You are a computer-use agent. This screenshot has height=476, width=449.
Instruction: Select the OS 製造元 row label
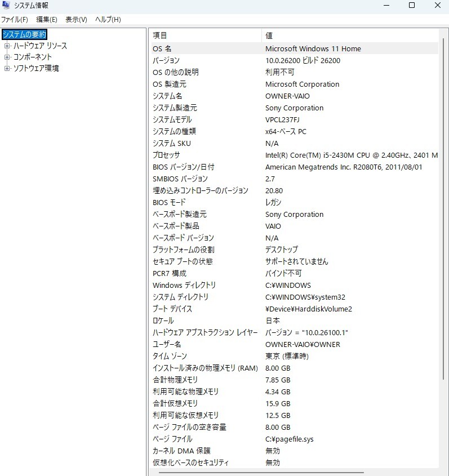(170, 84)
